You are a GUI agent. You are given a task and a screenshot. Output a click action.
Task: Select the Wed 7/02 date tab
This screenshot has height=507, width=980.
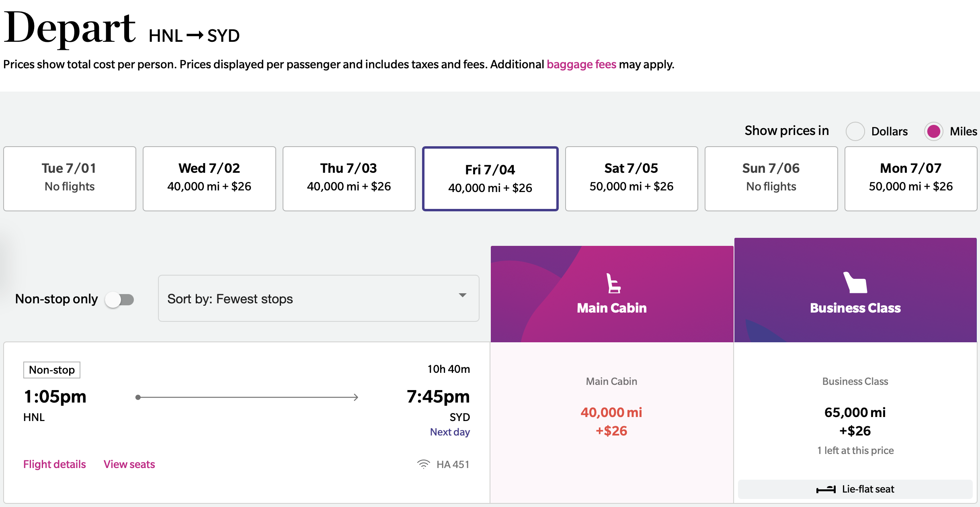[209, 179]
